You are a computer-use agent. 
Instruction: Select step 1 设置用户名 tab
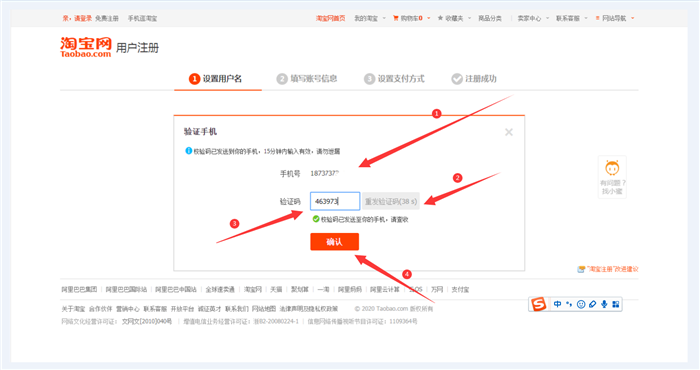pos(216,79)
